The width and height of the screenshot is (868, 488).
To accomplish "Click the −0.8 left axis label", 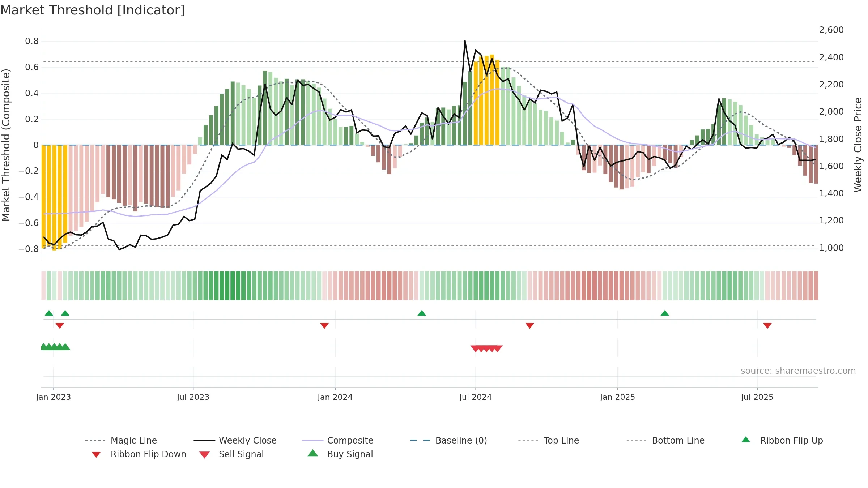I will pyautogui.click(x=29, y=249).
